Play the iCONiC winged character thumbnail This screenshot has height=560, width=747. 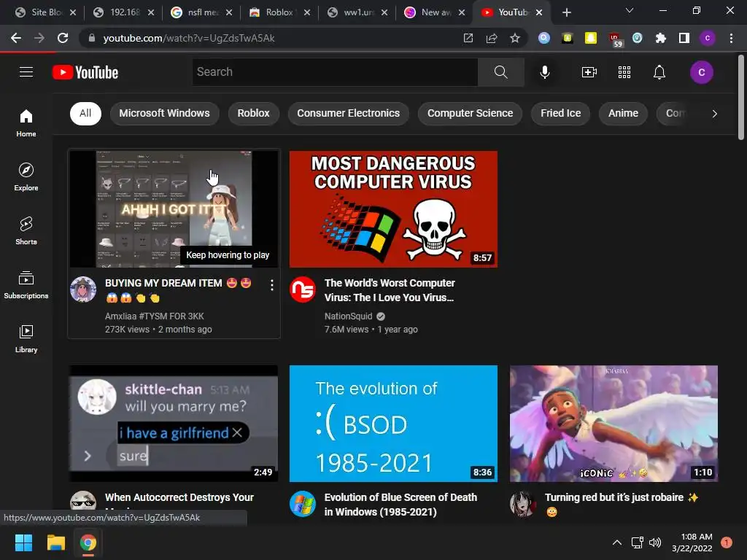tap(614, 424)
